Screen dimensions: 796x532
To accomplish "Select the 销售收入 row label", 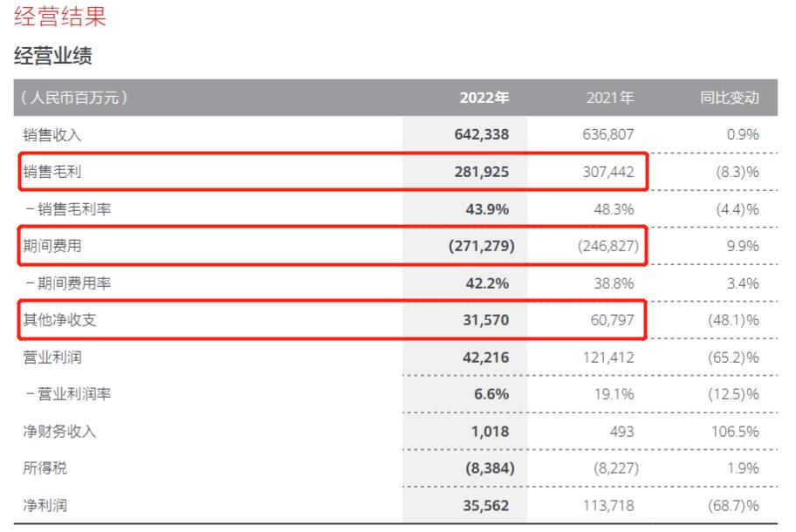I will coord(53,135).
